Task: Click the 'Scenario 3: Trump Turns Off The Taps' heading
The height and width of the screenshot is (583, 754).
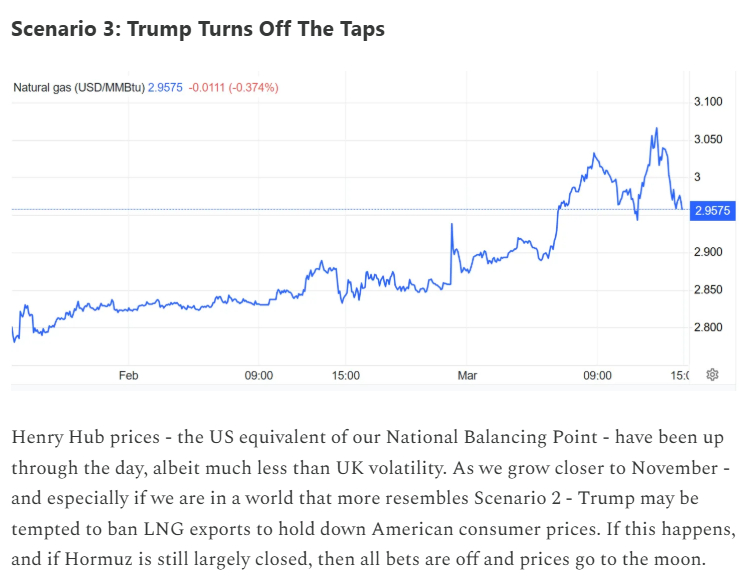Action: click(x=197, y=29)
